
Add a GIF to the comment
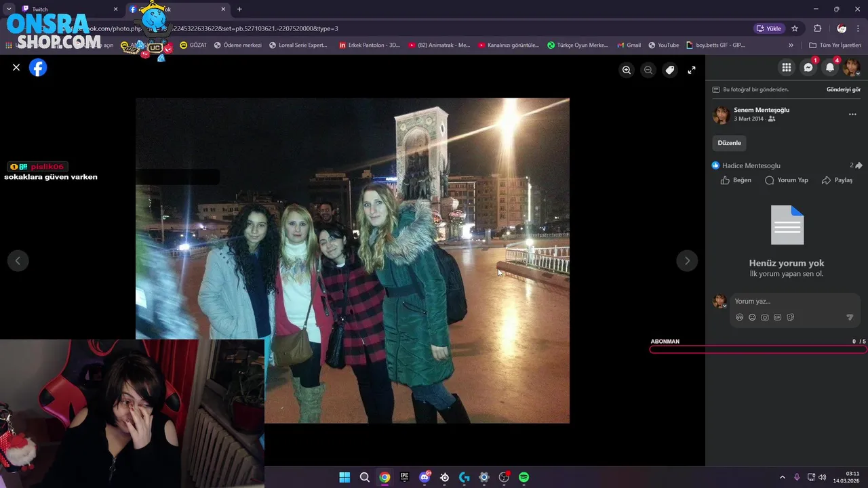click(x=778, y=317)
